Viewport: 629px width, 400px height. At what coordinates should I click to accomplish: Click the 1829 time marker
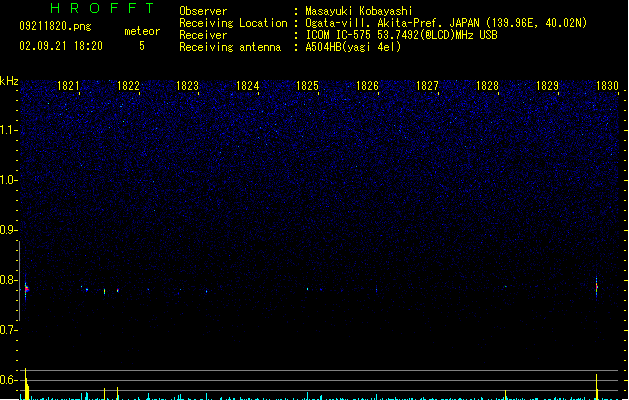click(x=547, y=86)
